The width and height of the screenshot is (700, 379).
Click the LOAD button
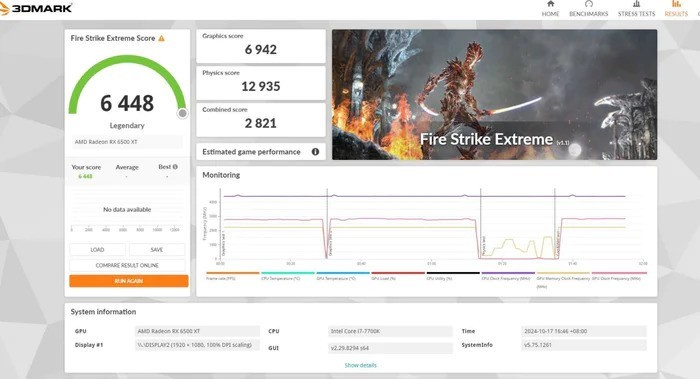pos(97,250)
